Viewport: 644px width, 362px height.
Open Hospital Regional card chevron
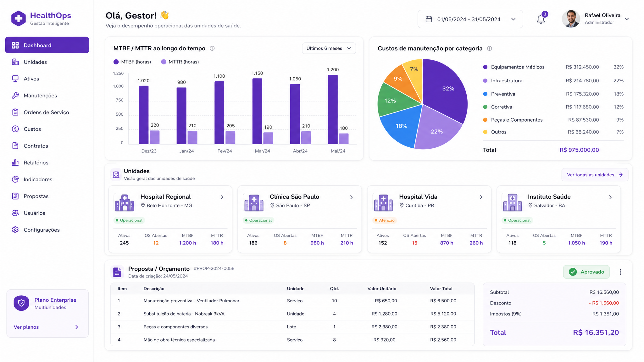click(222, 197)
